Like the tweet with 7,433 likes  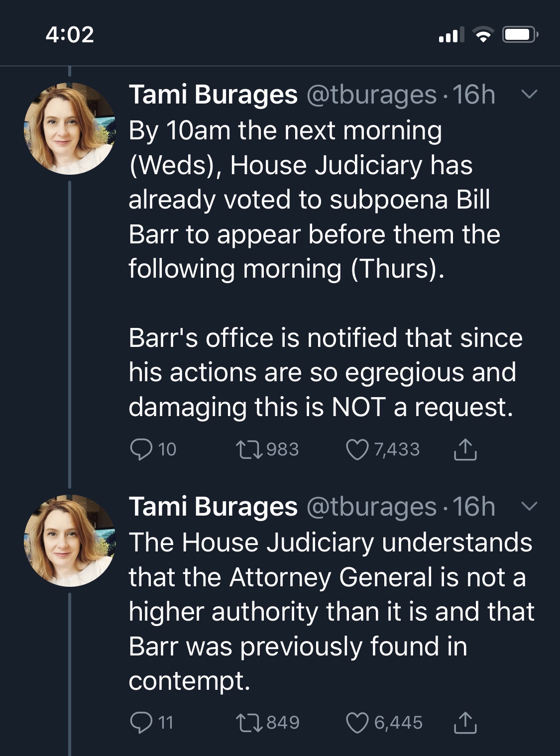point(357,449)
